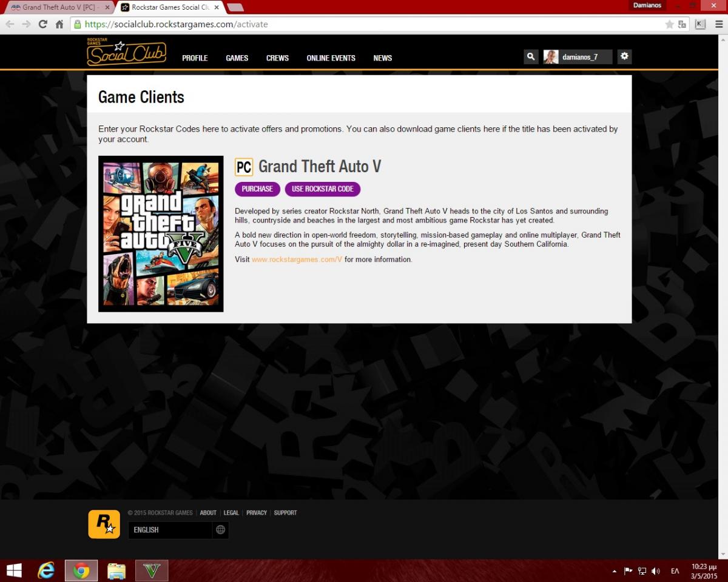Open the Windows Start button

coord(14,570)
